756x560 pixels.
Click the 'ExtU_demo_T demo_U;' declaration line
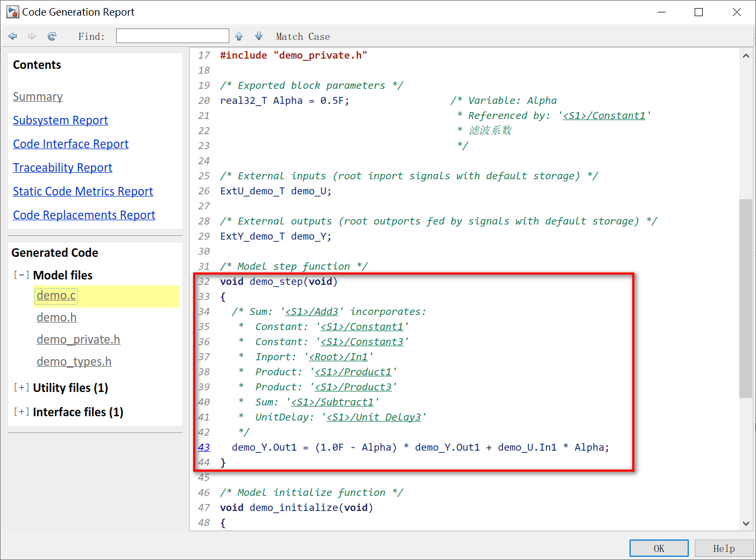pyautogui.click(x=275, y=191)
